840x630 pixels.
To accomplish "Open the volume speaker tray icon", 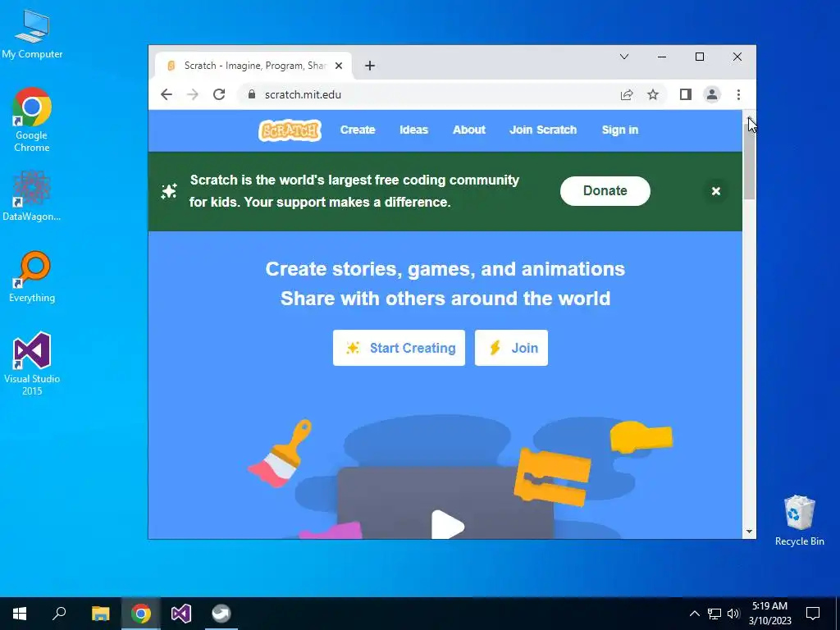I will pyautogui.click(x=733, y=614).
